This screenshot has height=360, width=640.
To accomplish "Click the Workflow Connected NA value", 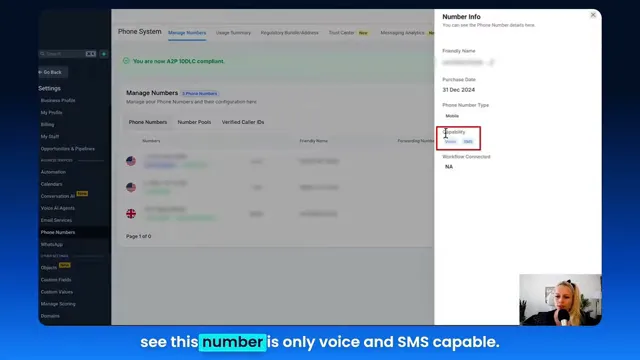I will [x=449, y=167].
